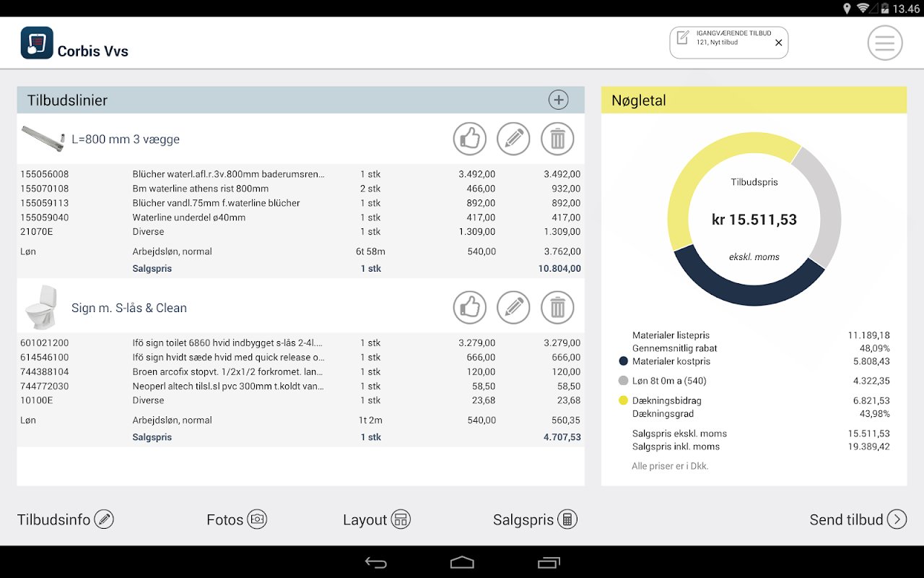Tap the Android back button
The height and width of the screenshot is (578, 924).
coord(375,562)
